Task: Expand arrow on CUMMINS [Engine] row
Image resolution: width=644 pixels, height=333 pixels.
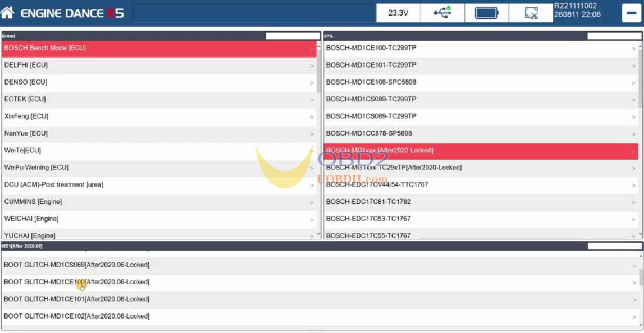Action: pos(311,202)
